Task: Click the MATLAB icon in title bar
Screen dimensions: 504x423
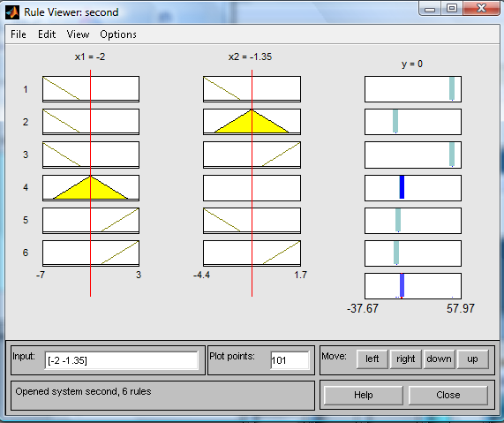Action: [12, 12]
